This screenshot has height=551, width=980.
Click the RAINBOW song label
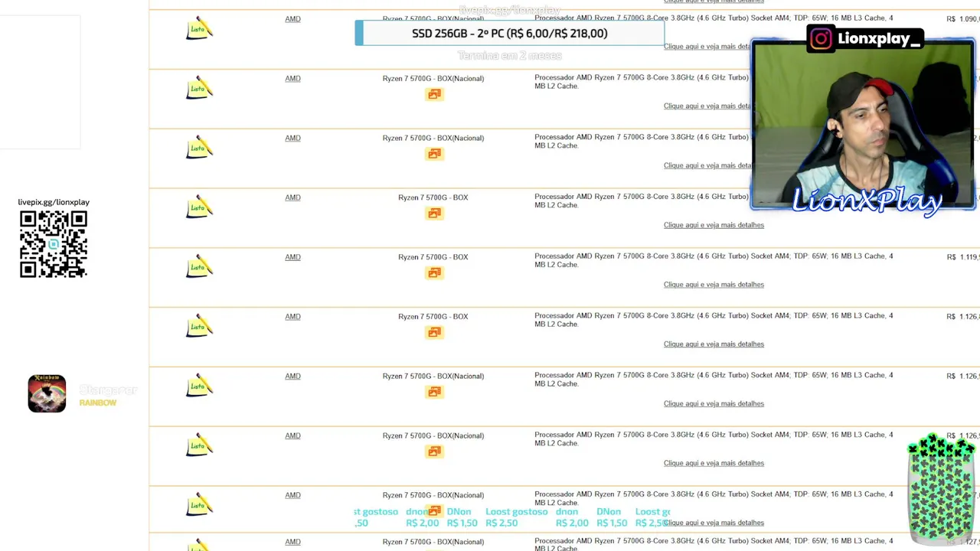point(98,403)
